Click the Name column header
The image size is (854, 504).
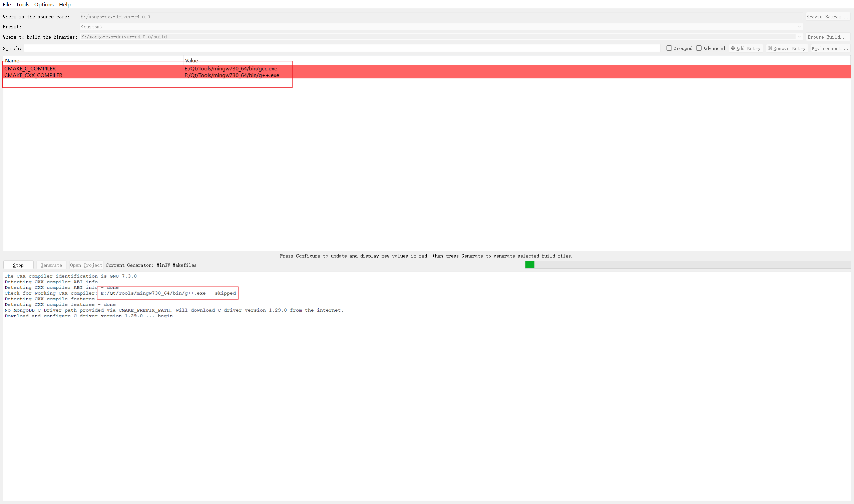[x=12, y=60]
